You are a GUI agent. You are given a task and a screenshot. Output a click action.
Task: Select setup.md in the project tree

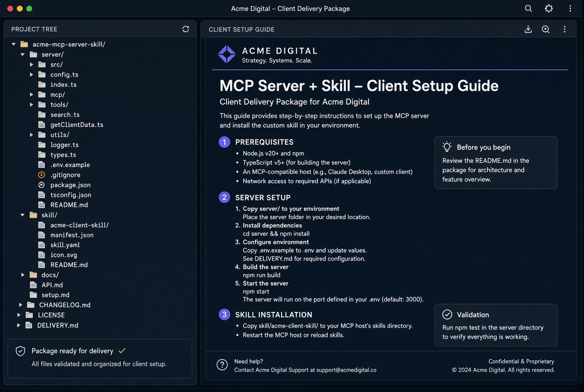[55, 295]
